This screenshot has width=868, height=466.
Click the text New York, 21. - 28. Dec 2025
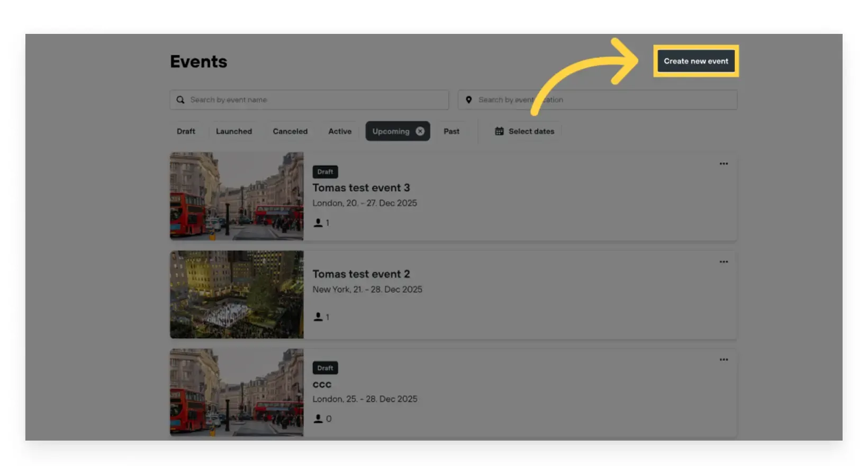[367, 289]
